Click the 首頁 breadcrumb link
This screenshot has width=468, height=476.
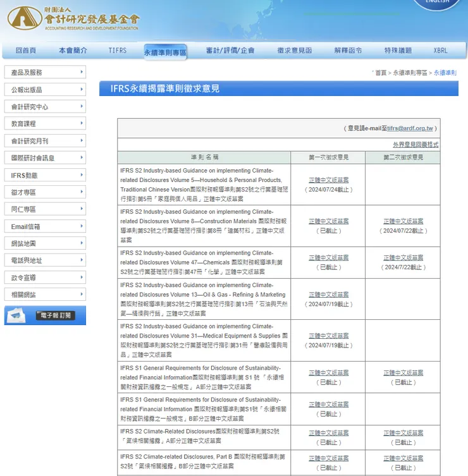(381, 73)
